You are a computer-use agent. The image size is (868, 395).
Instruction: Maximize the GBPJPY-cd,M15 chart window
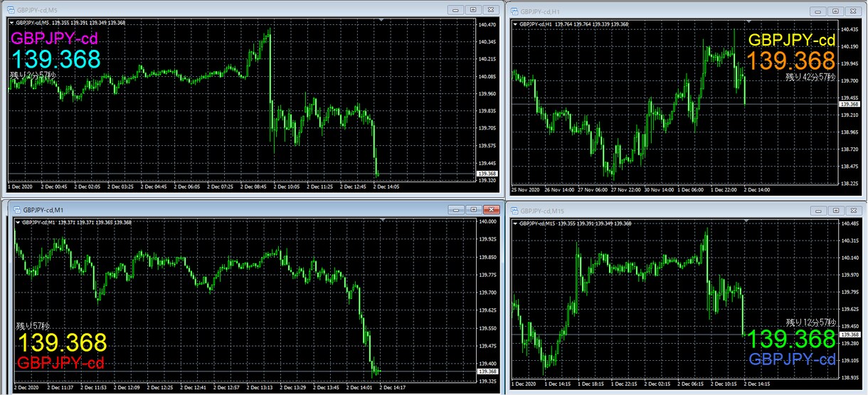pyautogui.click(x=836, y=211)
